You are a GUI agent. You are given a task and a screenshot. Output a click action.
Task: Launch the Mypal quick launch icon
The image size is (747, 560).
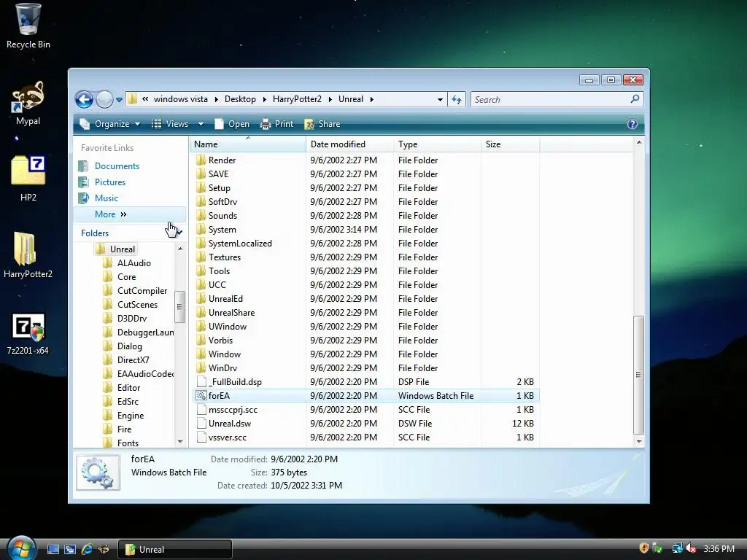tap(104, 550)
